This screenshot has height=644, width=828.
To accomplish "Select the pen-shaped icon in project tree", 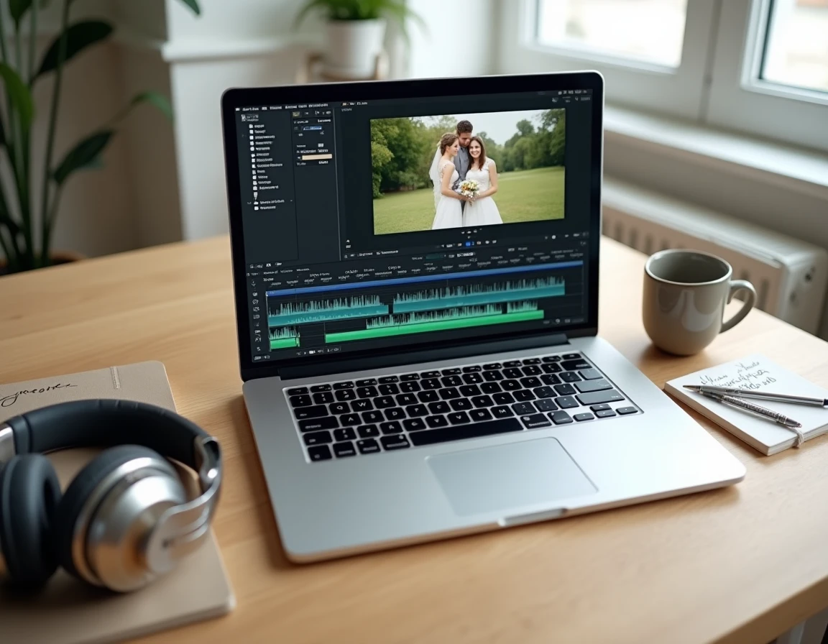I will (x=256, y=195).
